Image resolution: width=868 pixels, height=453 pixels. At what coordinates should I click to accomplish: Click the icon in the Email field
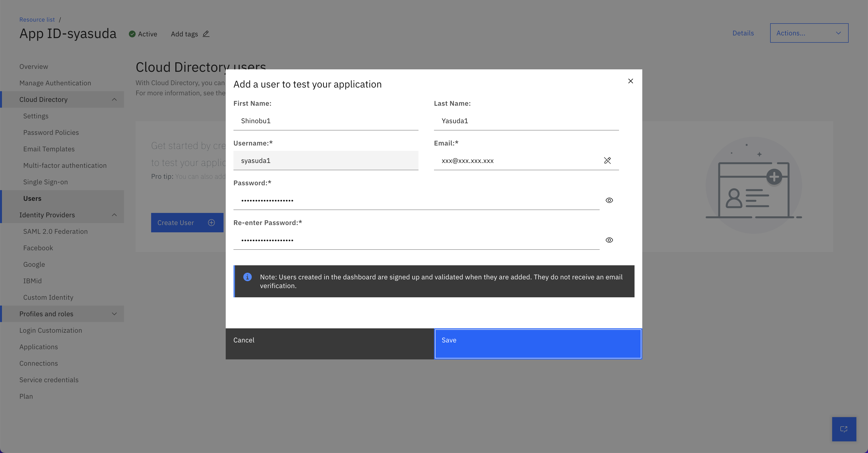point(607,161)
